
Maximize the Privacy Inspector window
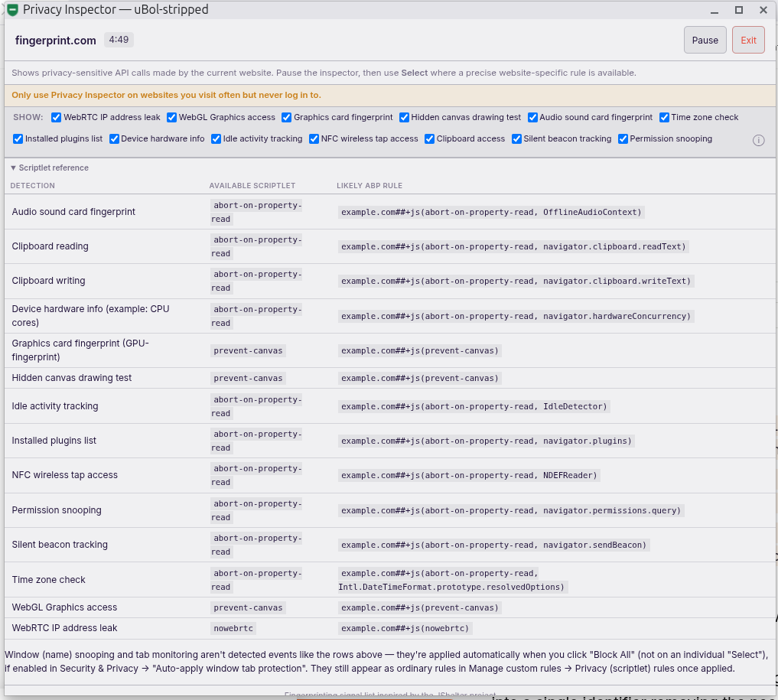[739, 10]
